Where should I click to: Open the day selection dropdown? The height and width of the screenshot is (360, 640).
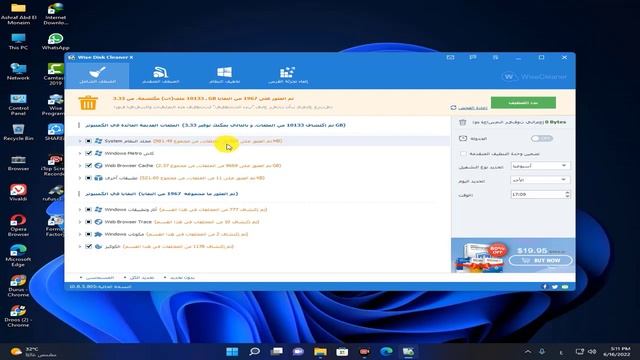(540, 180)
